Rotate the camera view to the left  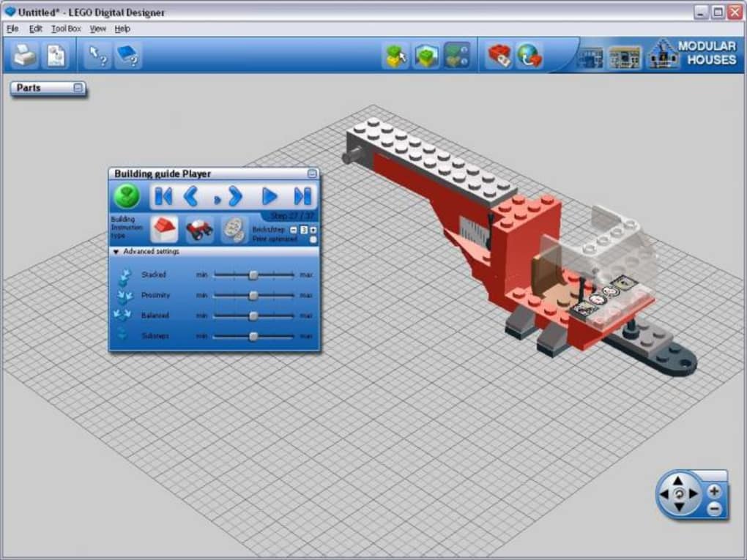[x=664, y=495]
